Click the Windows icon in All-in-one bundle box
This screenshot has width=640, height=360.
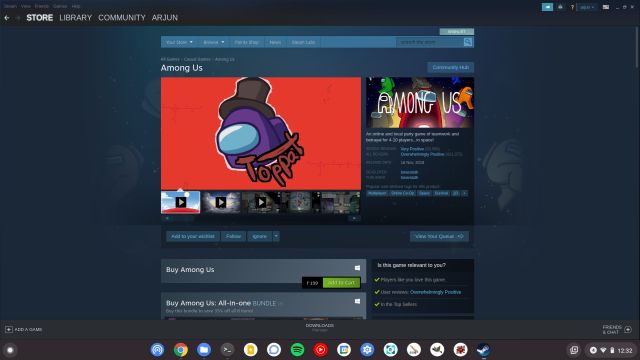click(357, 301)
